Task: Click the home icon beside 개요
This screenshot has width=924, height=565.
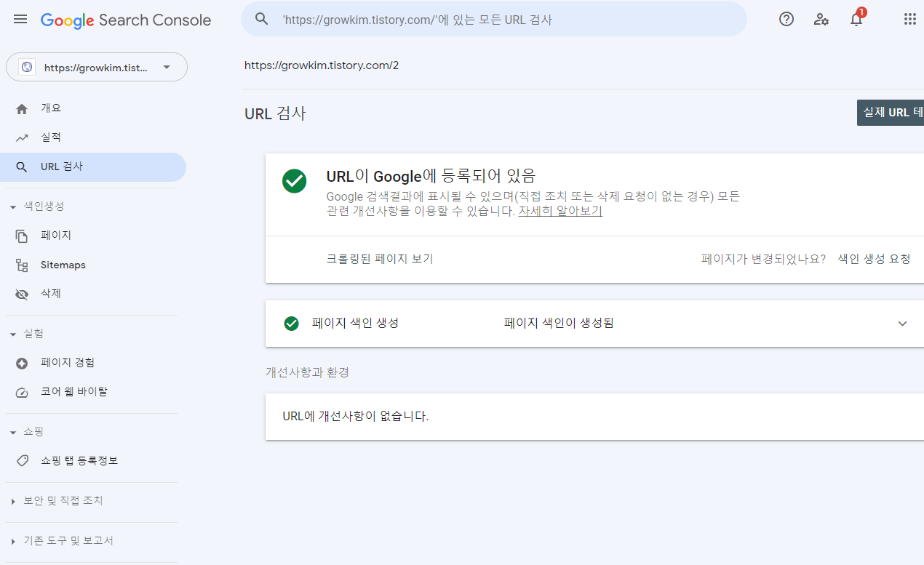Action: 22,108
